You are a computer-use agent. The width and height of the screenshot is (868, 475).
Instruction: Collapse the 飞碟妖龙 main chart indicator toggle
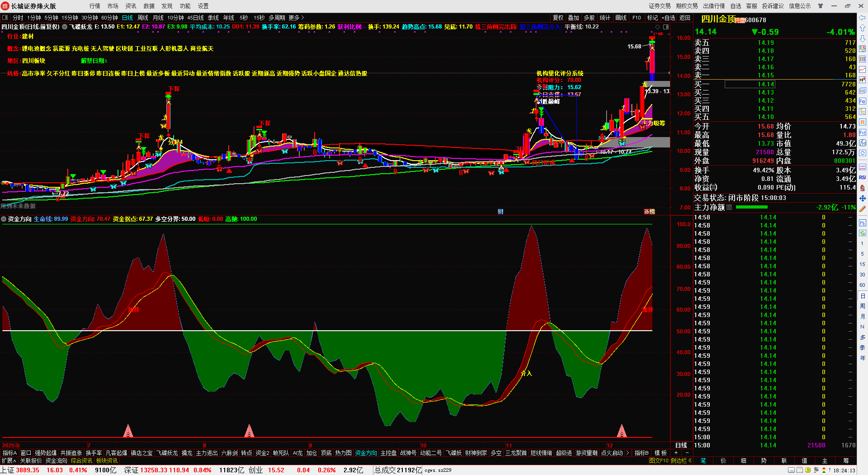coord(65,27)
